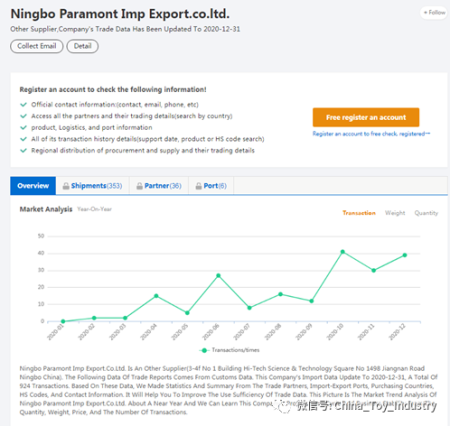Click the Register an account to check heading
The width and height of the screenshot is (450, 426).
[x=113, y=89]
